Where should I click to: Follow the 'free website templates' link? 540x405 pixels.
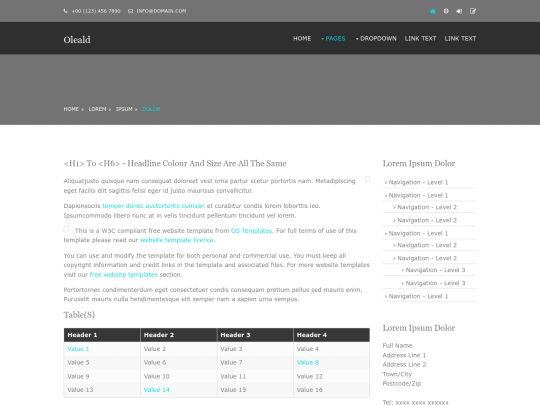click(x=123, y=274)
